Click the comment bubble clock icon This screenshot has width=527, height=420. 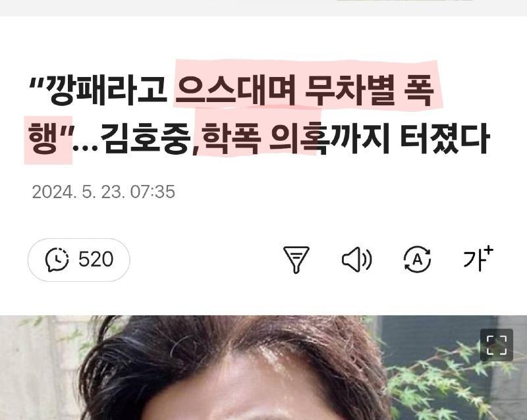57,260
